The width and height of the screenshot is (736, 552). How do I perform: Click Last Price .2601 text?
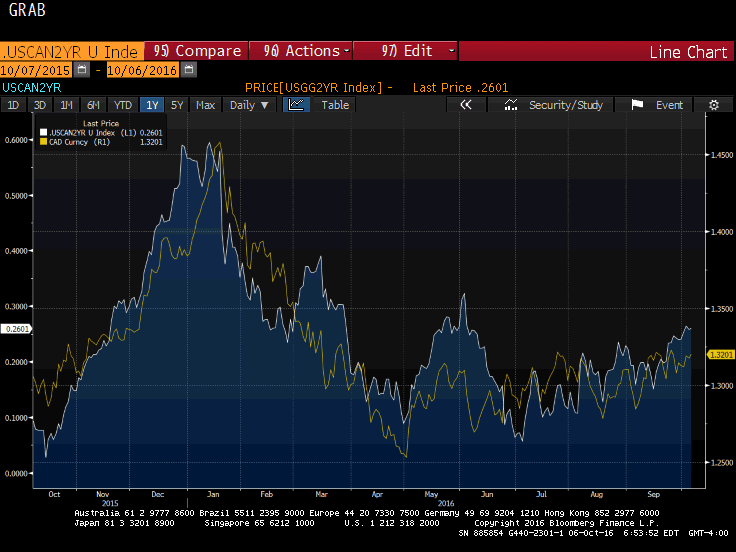[460, 87]
